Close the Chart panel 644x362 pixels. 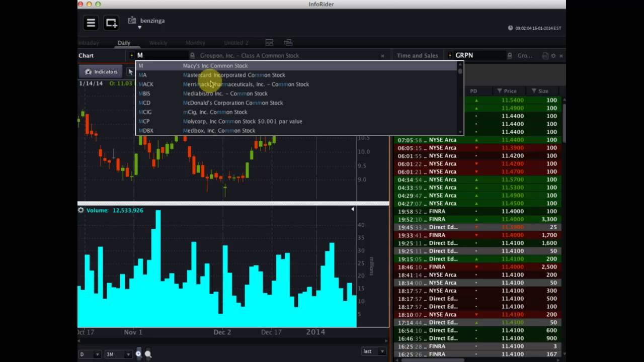tap(382, 56)
